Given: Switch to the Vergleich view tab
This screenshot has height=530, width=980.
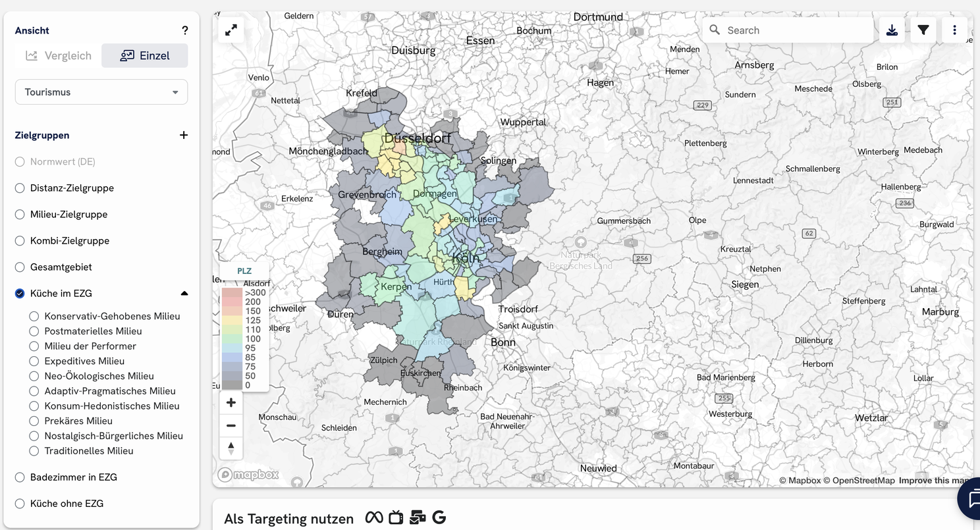Looking at the screenshot, I should pyautogui.click(x=59, y=56).
